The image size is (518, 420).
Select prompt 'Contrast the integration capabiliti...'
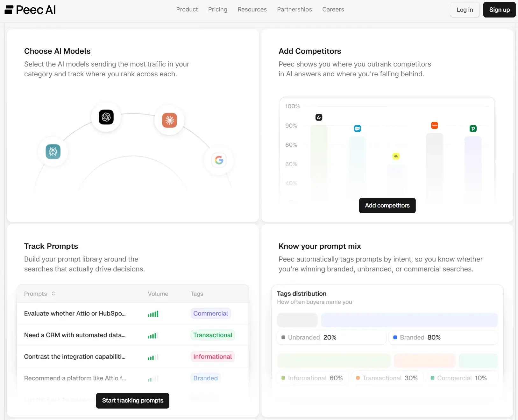click(x=75, y=357)
